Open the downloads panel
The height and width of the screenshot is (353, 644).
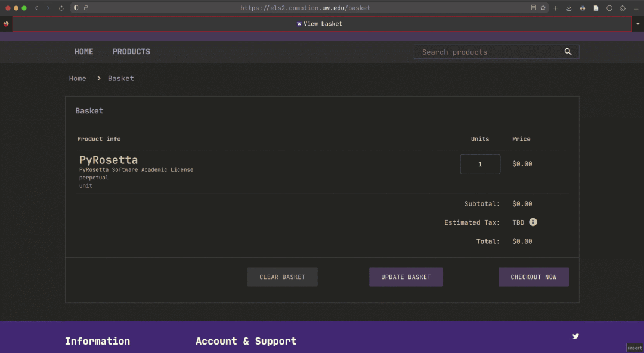click(x=569, y=8)
